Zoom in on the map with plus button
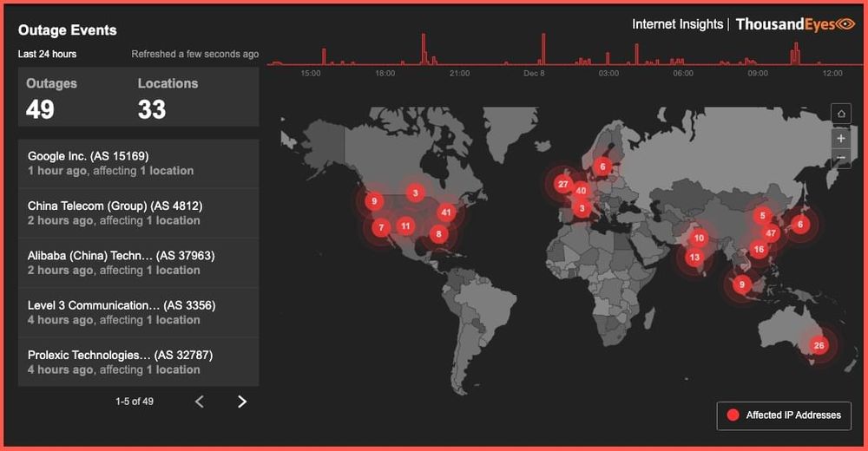Screen dimensions: 868x451 tap(841, 139)
